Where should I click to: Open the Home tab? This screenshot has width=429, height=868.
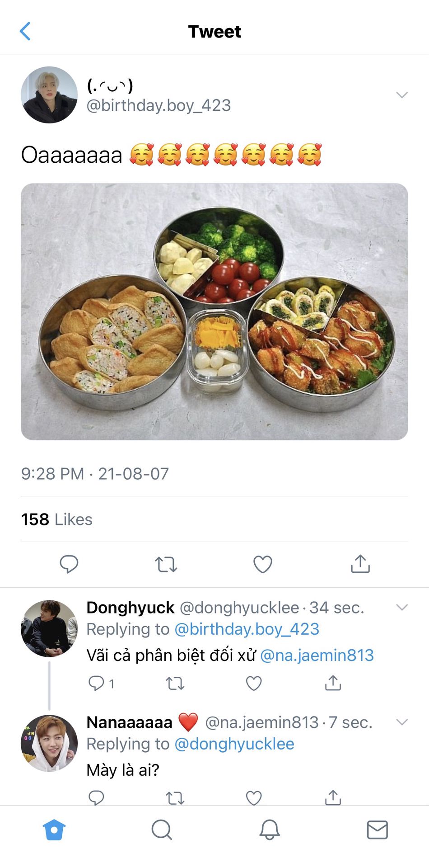pos(54,830)
